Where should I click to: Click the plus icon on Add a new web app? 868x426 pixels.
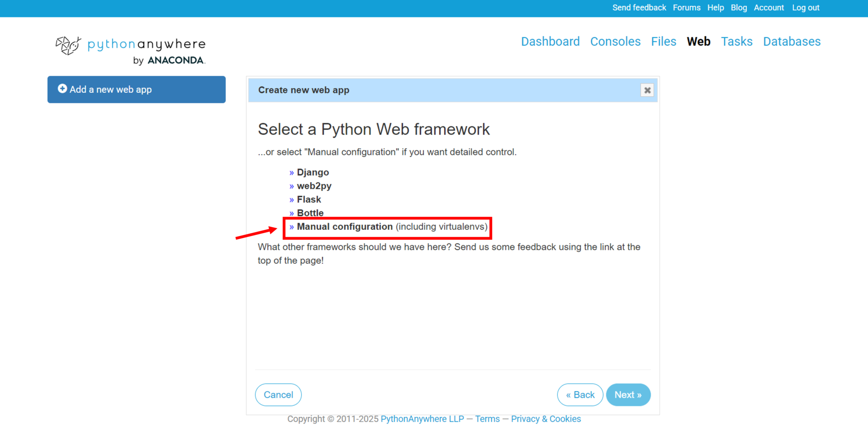coord(62,89)
